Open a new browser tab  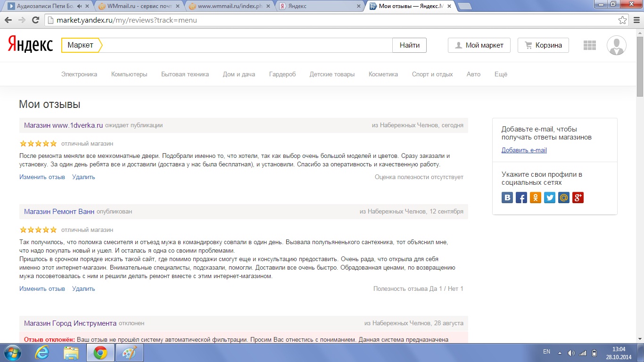(465, 6)
